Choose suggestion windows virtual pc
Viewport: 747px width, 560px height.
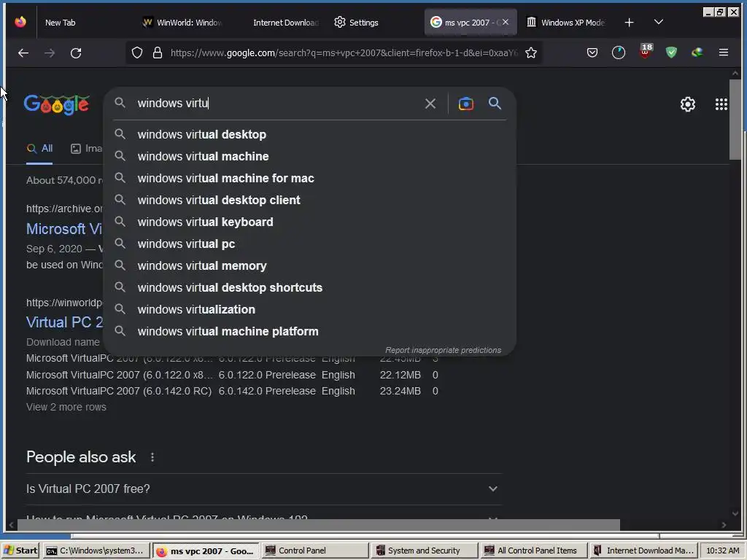tap(309, 244)
